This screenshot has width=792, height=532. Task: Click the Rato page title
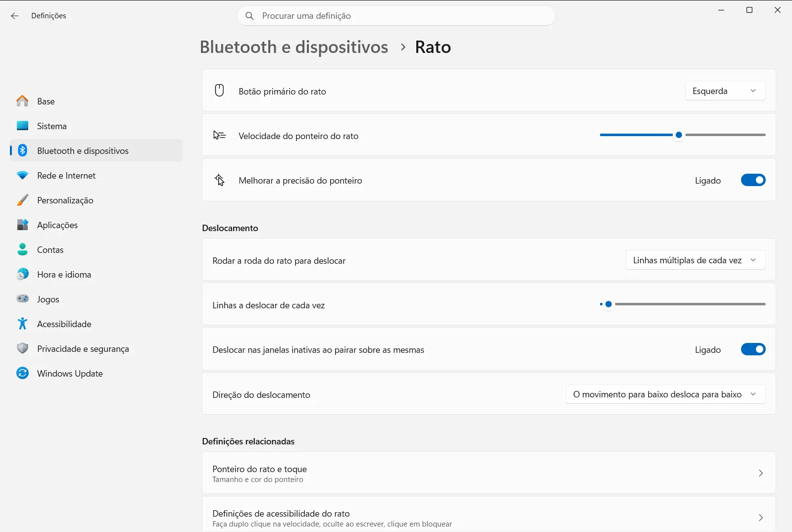(x=433, y=47)
